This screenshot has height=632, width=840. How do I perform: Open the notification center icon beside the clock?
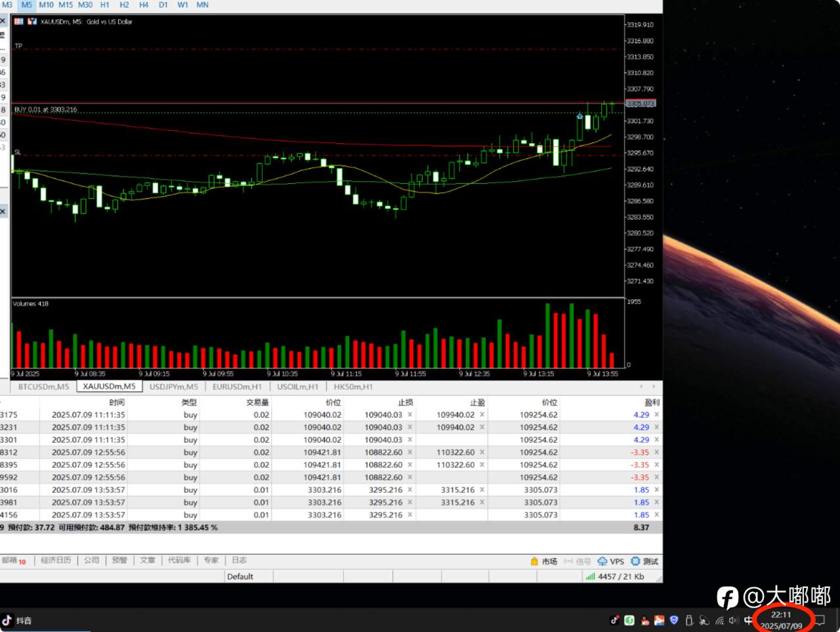point(820,620)
